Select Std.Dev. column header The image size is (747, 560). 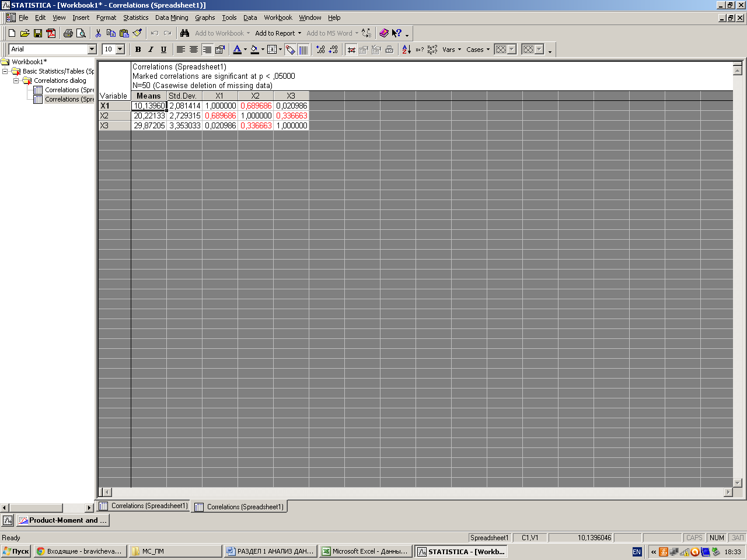[x=184, y=96]
